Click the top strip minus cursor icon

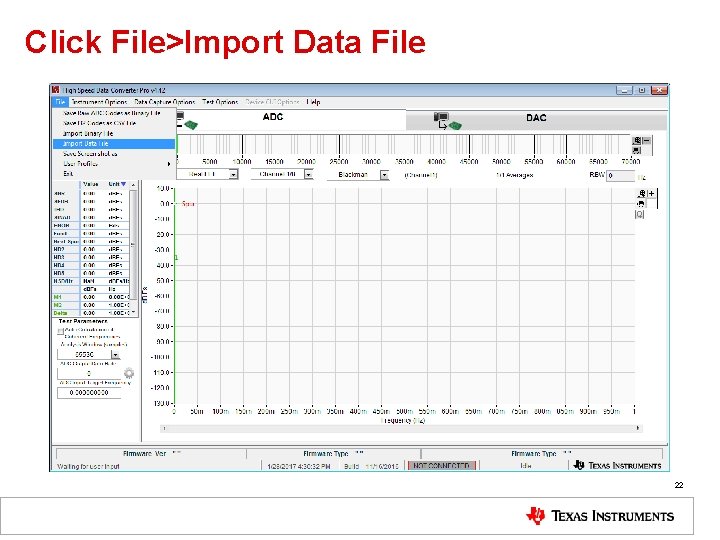click(647, 141)
